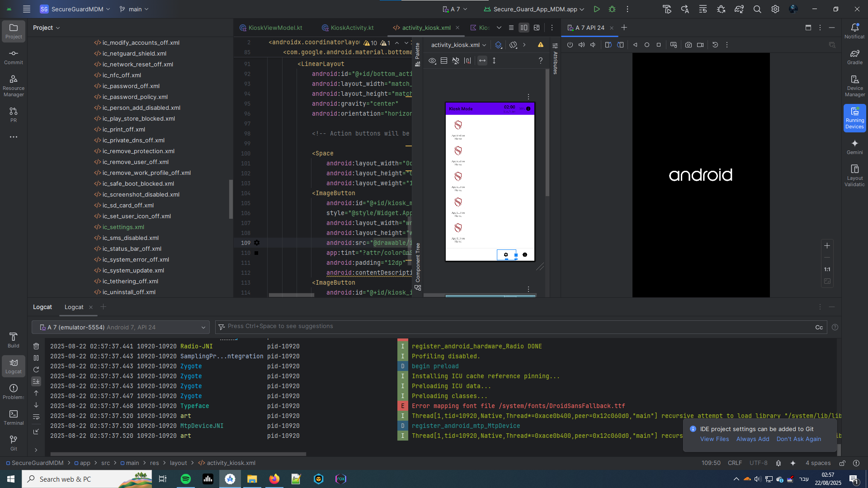
Task: Add a new logcat tab with plus
Action: click(x=104, y=307)
